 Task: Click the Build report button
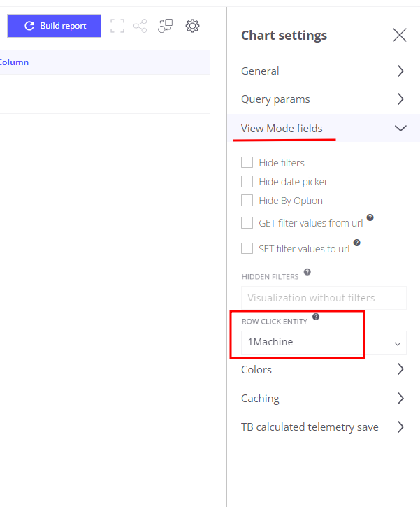[55, 26]
